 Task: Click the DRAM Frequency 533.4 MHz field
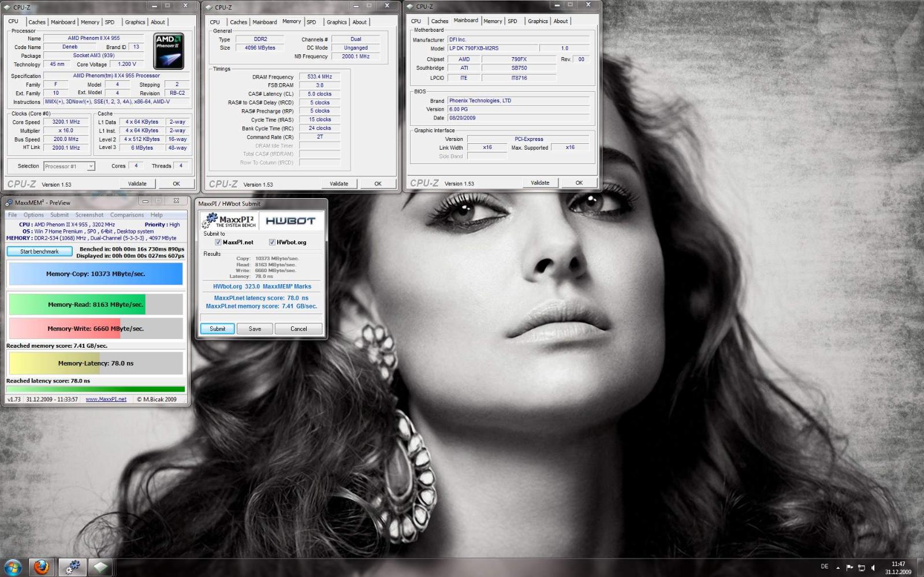pyautogui.click(x=319, y=76)
